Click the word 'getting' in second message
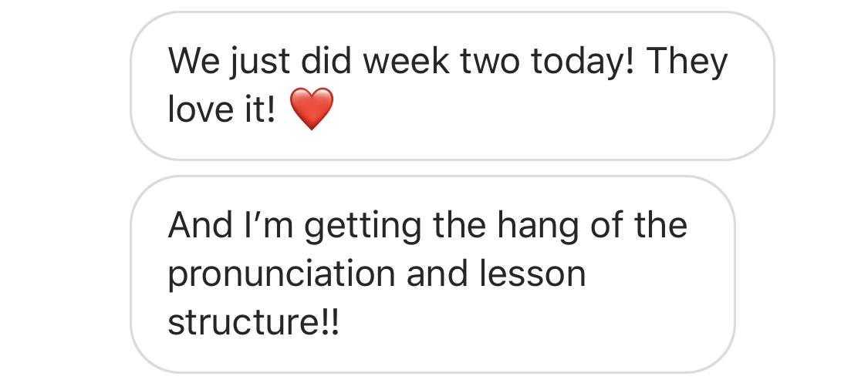 [x=363, y=227]
